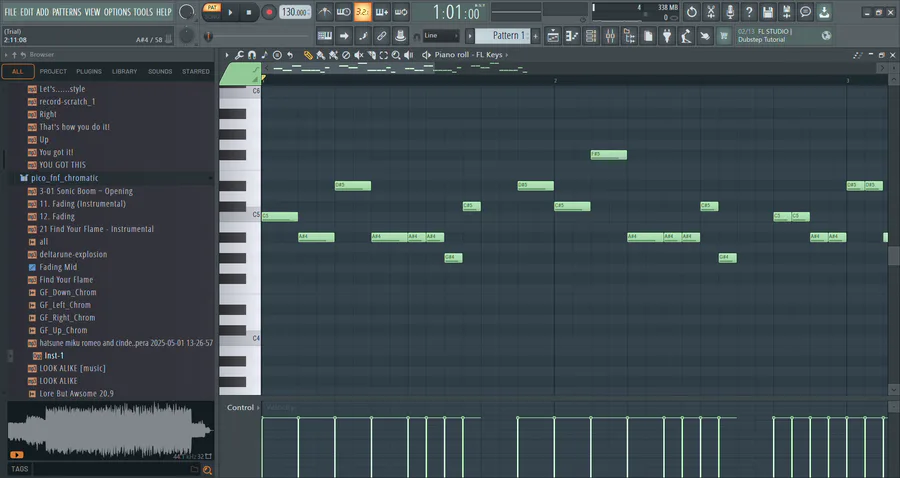Toggle the metronome button
This screenshot has height=478, width=900.
[x=324, y=11]
